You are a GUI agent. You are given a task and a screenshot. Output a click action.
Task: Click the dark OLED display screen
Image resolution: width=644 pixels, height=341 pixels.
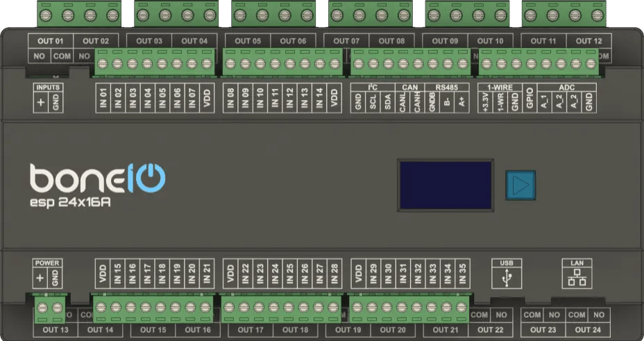pos(445,185)
